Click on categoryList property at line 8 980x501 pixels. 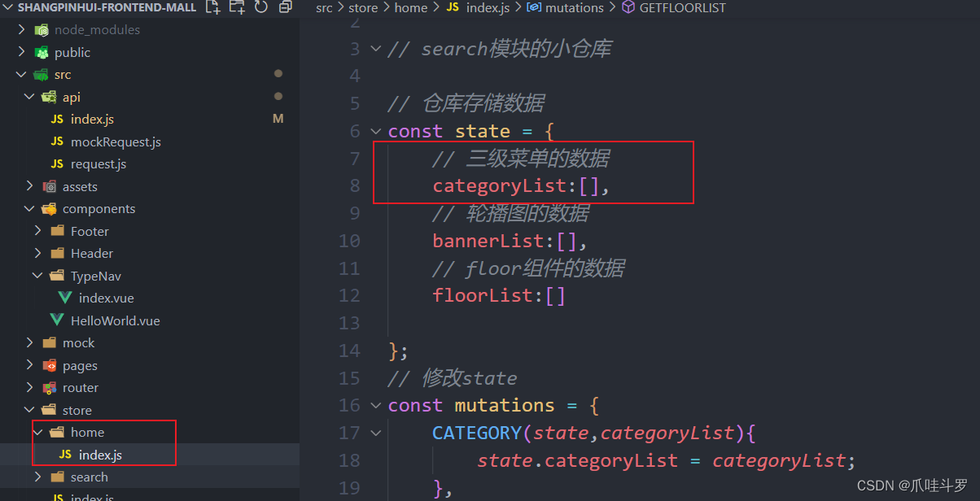499,186
